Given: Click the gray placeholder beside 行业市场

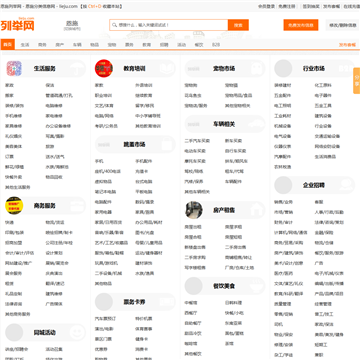Looking at the screenshot, I should click(x=283, y=68).
